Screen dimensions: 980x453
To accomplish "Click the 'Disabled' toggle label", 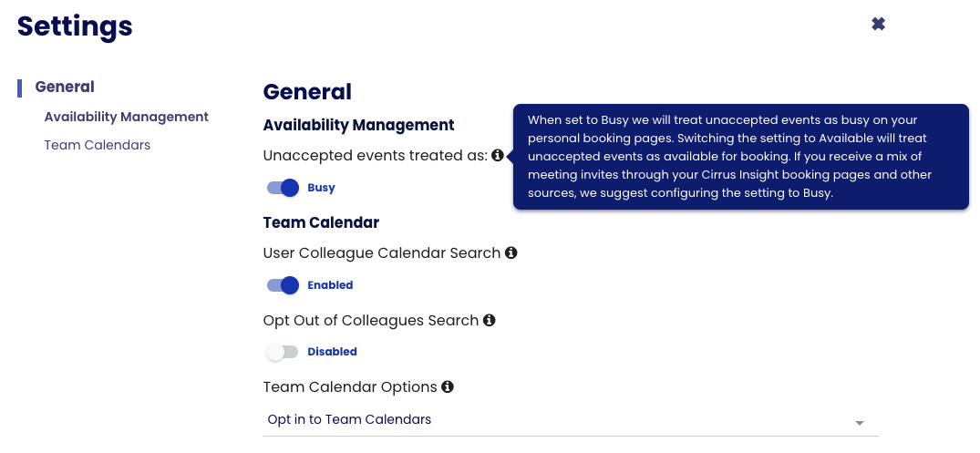I will click(332, 352).
